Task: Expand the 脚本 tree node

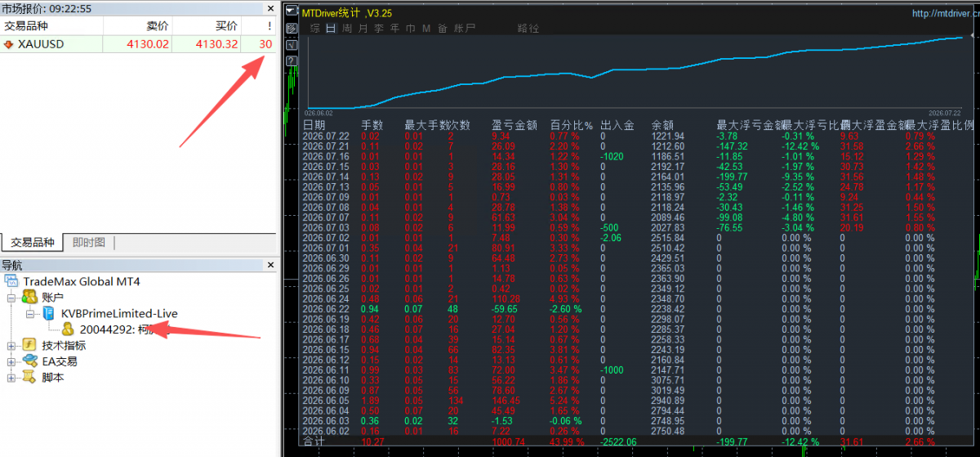Action: pyautogui.click(x=11, y=377)
